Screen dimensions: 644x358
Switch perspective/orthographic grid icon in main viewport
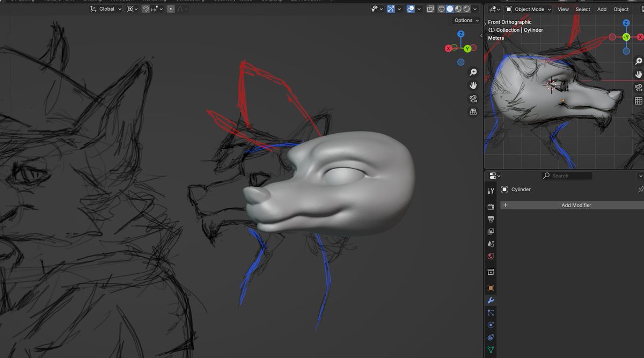(x=473, y=112)
